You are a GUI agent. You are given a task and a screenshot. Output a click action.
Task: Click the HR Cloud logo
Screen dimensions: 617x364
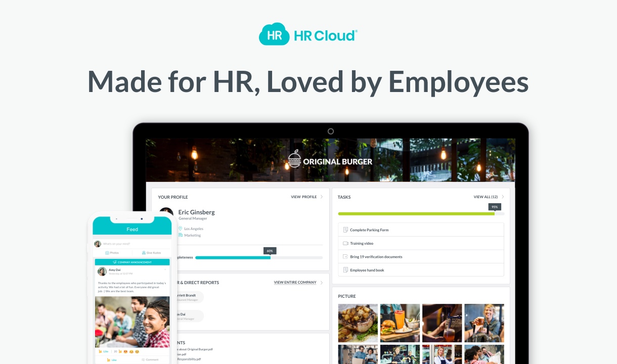coord(307,34)
